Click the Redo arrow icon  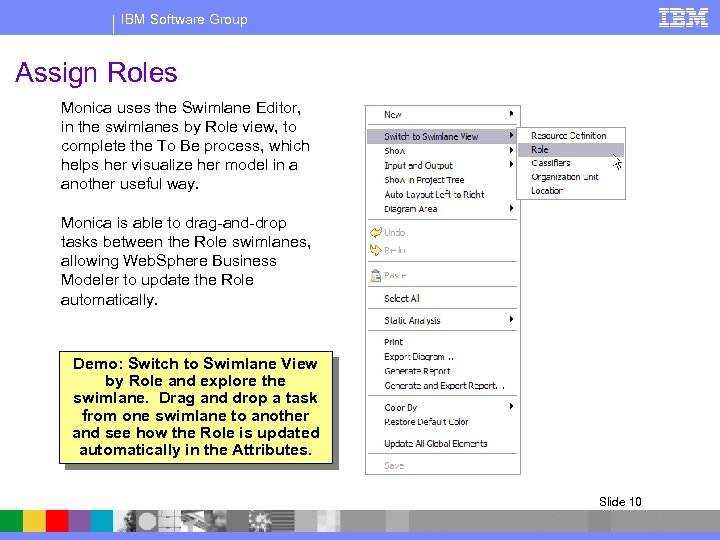coord(376,250)
